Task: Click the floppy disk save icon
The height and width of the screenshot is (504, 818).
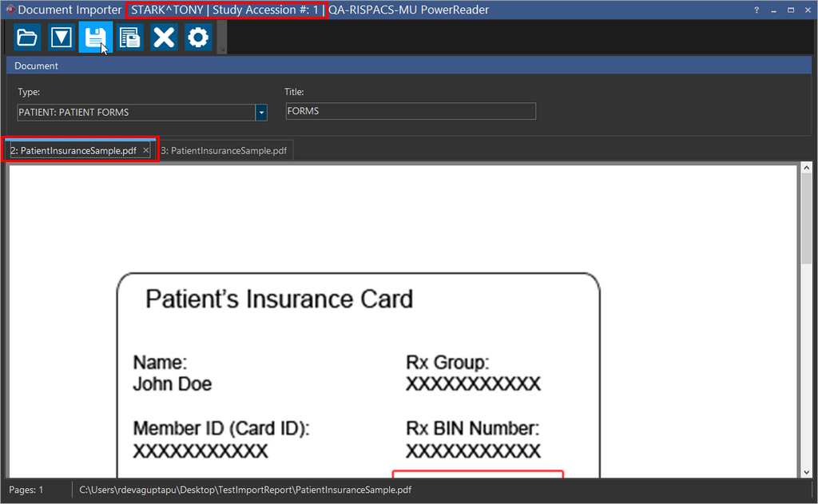Action: point(96,38)
